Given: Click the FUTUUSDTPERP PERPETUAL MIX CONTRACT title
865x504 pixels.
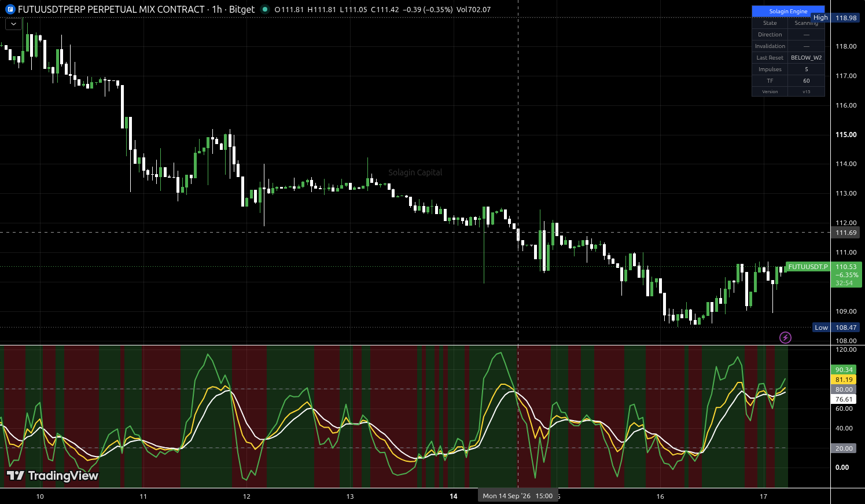Looking at the screenshot, I should [x=112, y=9].
